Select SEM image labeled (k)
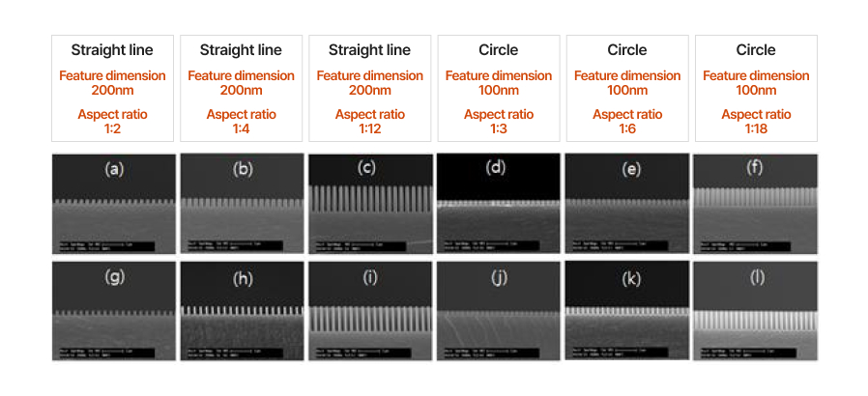This screenshot has width=868, height=396. (627, 311)
